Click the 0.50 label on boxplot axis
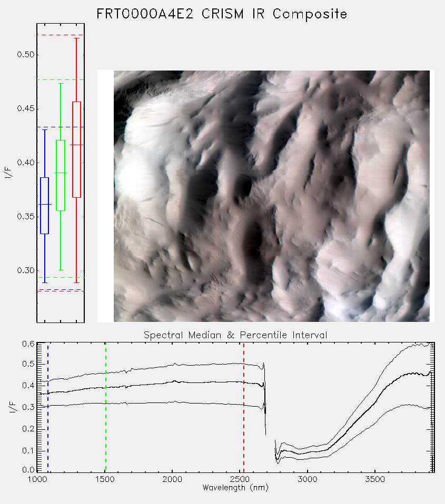The height and width of the screenshot is (504, 445). [x=26, y=55]
